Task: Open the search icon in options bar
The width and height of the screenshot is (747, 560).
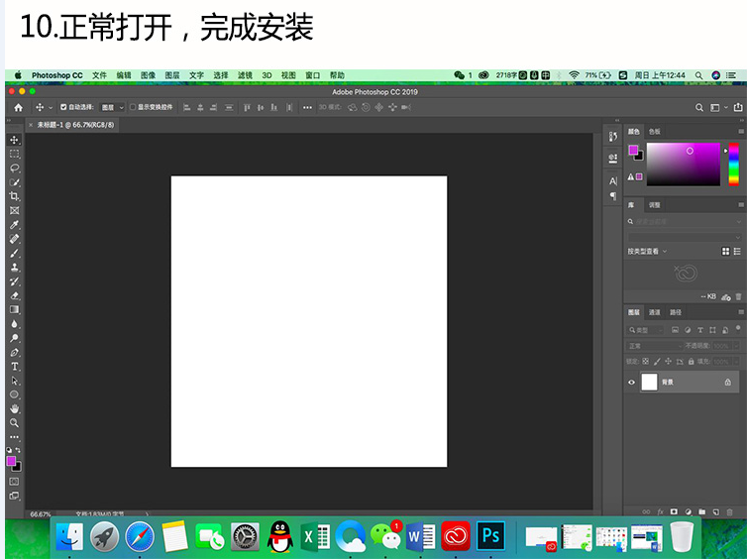Action: click(x=698, y=108)
